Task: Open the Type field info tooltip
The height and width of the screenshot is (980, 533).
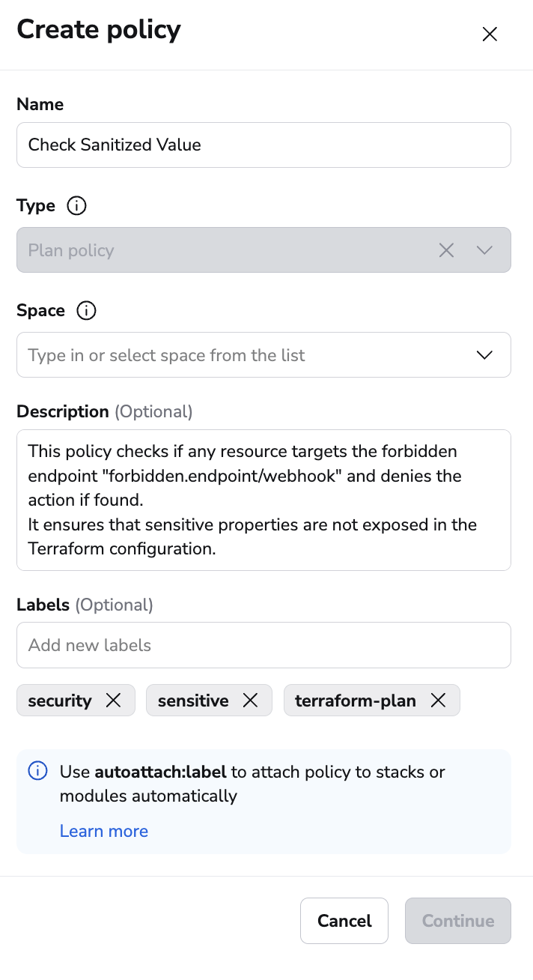Action: [x=76, y=205]
